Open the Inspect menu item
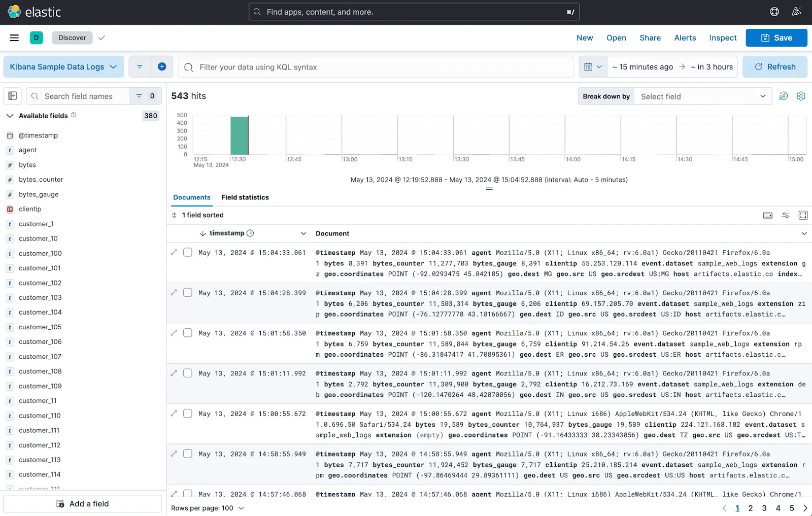Image resolution: width=812 pixels, height=516 pixels. 723,38
